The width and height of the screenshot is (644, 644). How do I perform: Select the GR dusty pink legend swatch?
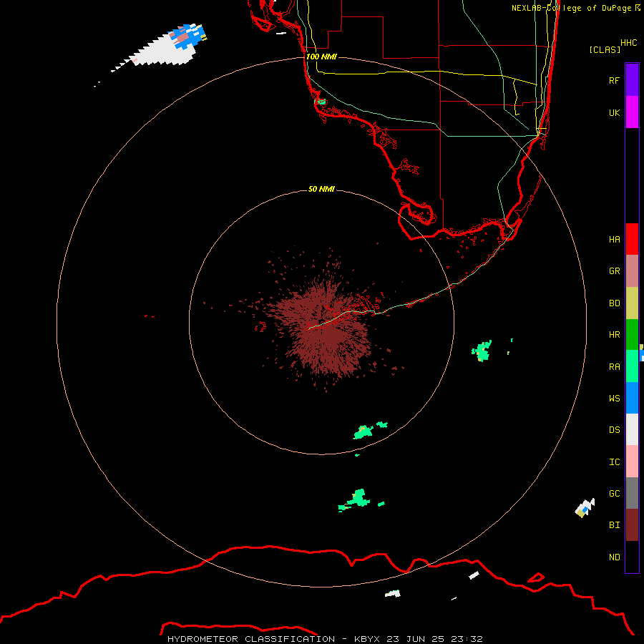click(632, 271)
